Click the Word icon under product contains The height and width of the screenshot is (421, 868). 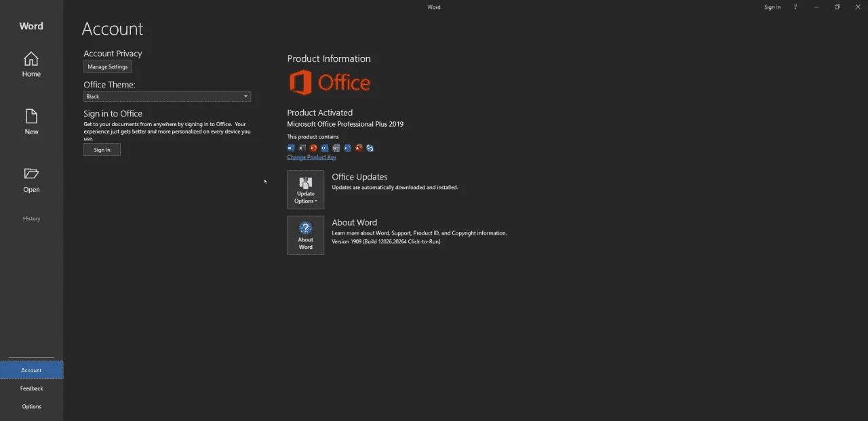[x=291, y=148]
